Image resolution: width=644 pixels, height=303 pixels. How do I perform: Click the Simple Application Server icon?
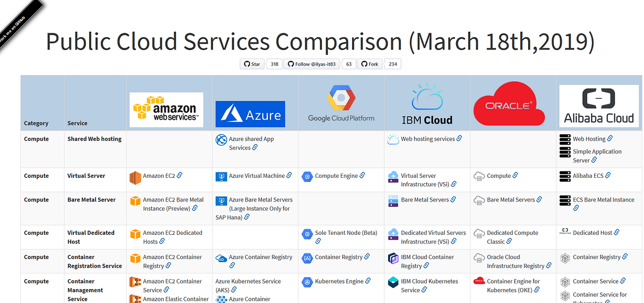(565, 153)
